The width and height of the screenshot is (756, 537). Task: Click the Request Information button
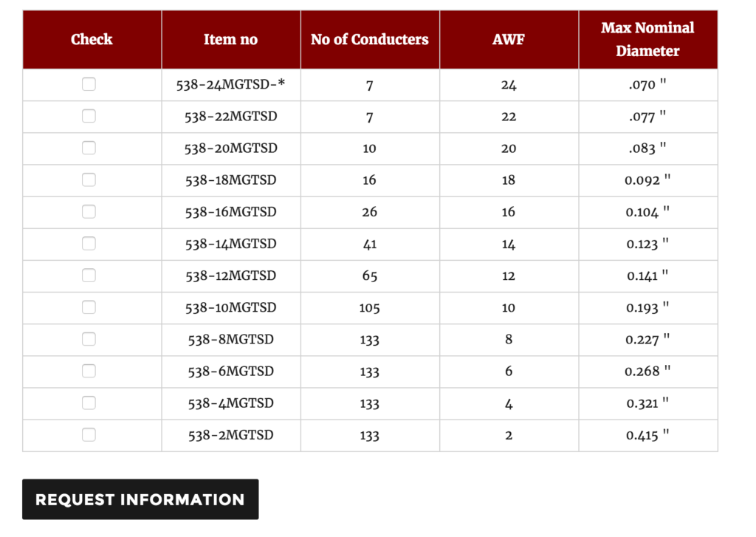[140, 499]
